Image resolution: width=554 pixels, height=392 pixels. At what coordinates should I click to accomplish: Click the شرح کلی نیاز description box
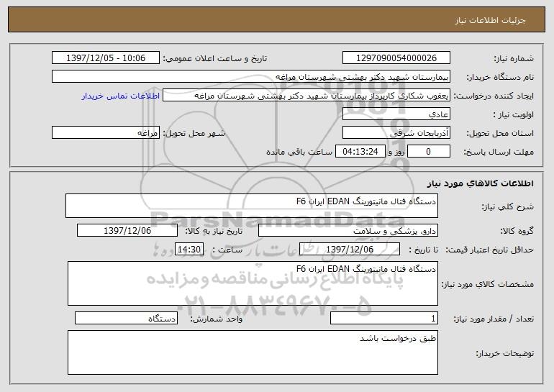coord(252,206)
